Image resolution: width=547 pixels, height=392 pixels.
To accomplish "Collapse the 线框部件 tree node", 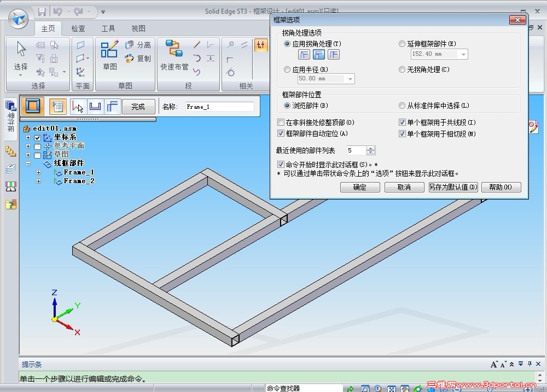I will (28, 163).
